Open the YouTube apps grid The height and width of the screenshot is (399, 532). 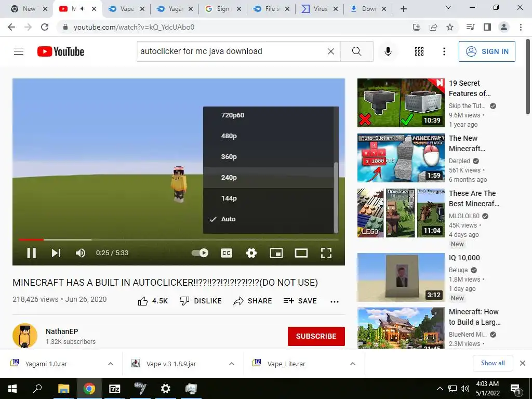click(419, 51)
